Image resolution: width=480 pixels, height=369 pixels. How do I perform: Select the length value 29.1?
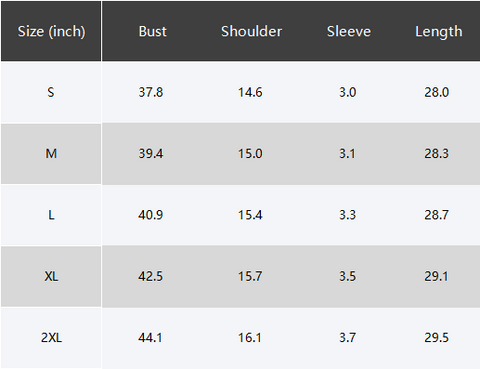(x=436, y=276)
